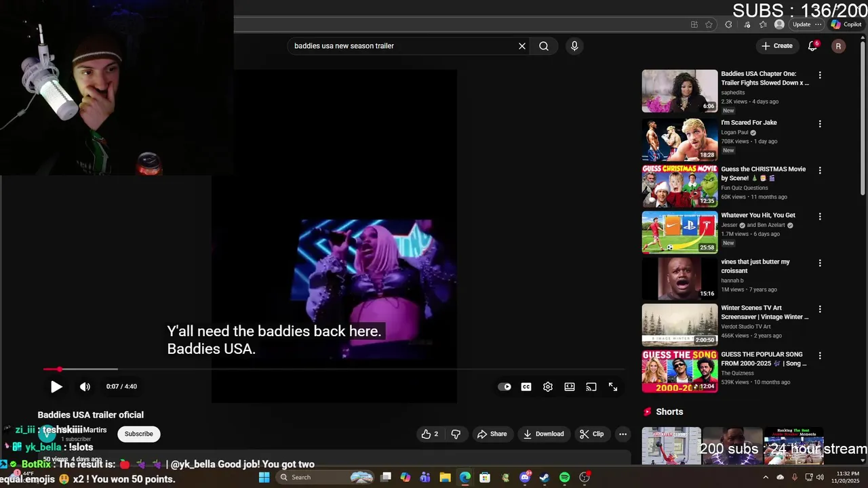Mute the video with speaker icon
The width and height of the screenshot is (868, 488).
[85, 386]
